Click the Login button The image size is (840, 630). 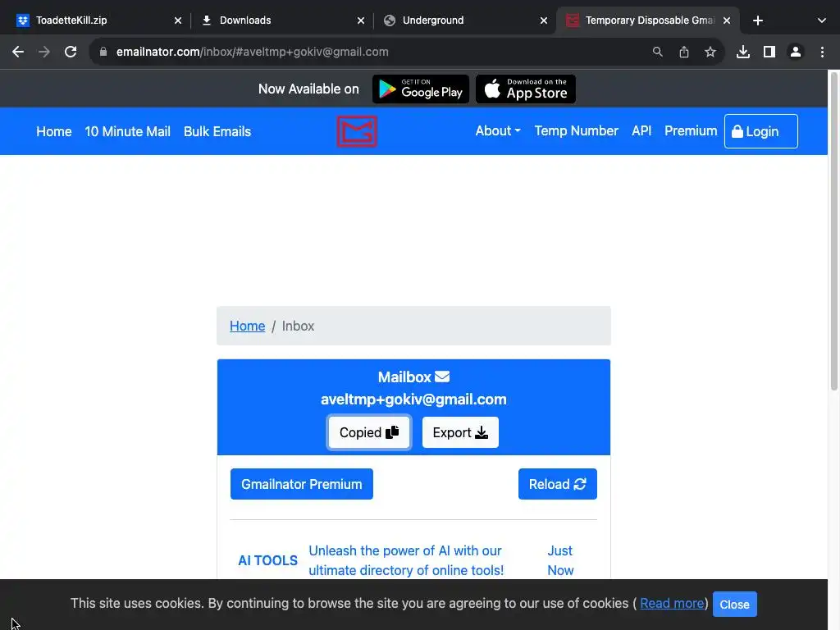pyautogui.click(x=760, y=131)
